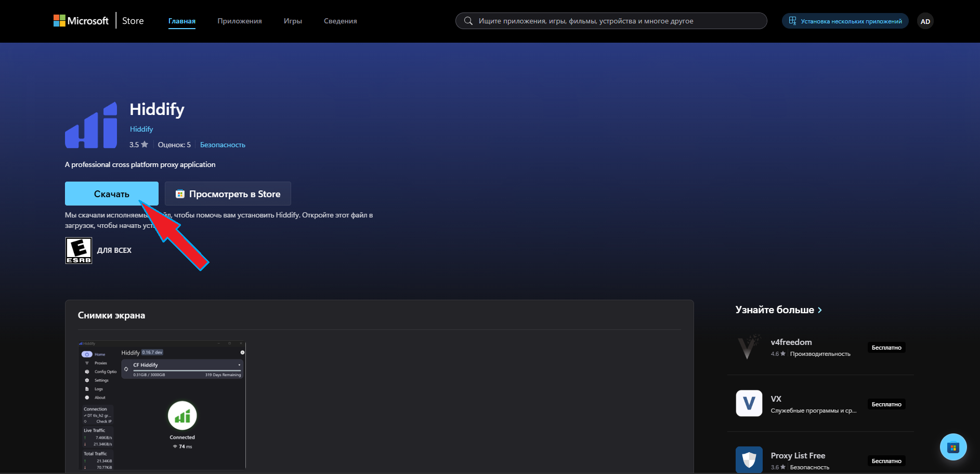Click the search magnifier icon
Viewport: 980px width, 474px height.
[468, 21]
